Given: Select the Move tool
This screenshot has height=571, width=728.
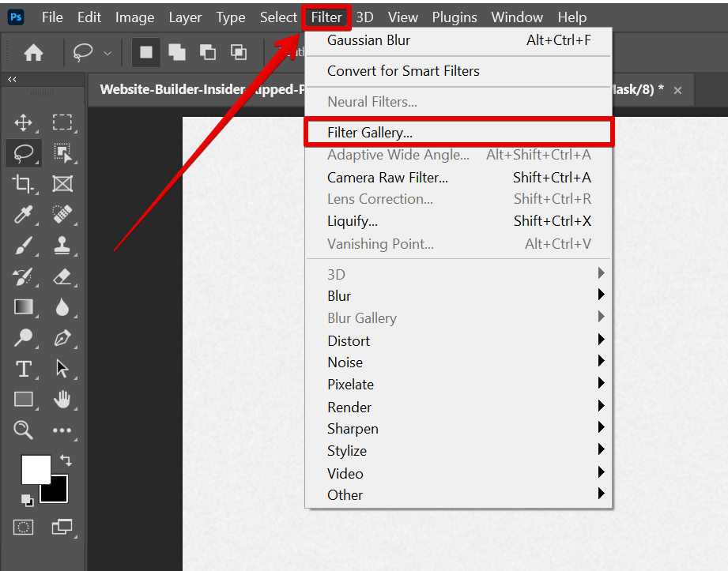Looking at the screenshot, I should click(24, 122).
